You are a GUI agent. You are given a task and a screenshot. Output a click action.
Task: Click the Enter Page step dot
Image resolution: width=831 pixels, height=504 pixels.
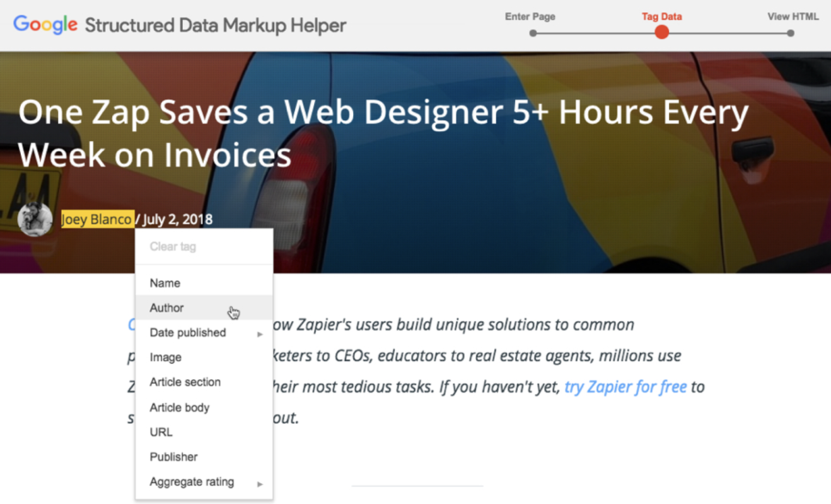(x=533, y=33)
